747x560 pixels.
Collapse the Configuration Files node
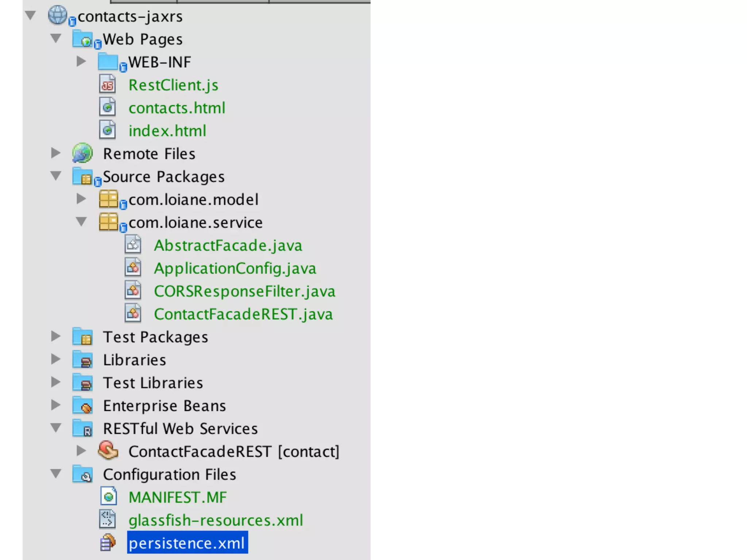(x=56, y=474)
